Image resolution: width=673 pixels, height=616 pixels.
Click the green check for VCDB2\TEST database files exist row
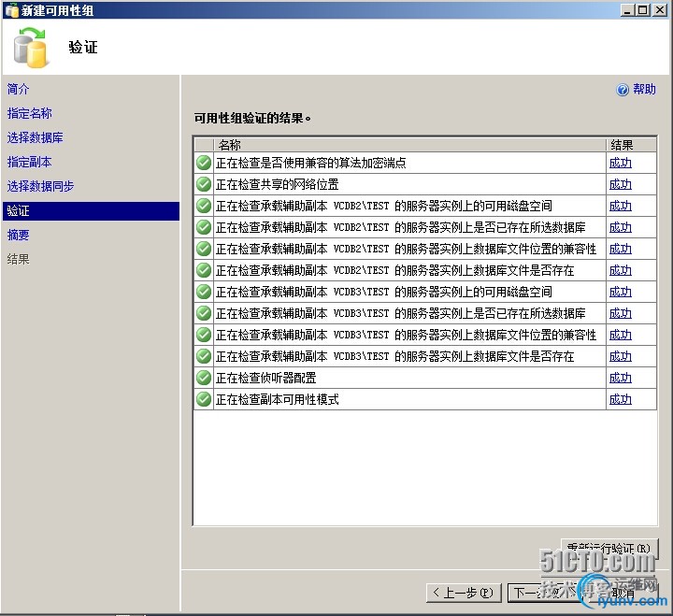pos(204,270)
